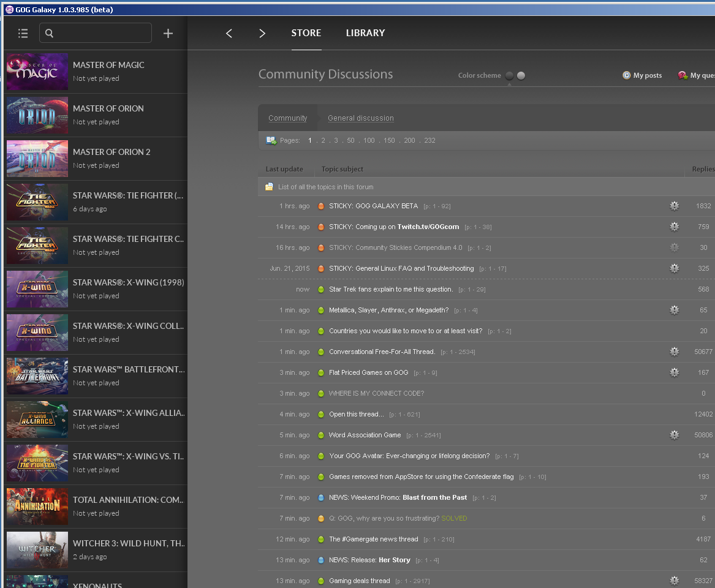Click the 'List of all the topics in this forum' text
715x588 pixels.
325,187
